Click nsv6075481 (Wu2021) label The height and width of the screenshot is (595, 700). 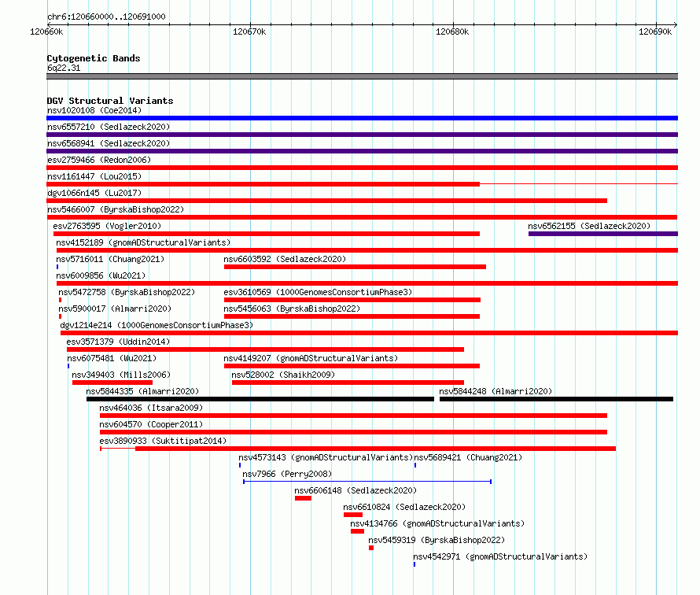(112, 358)
